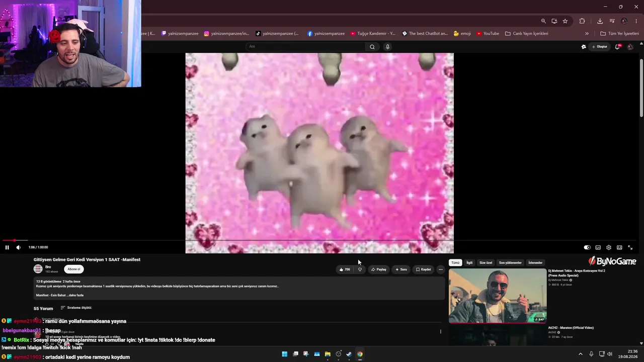Screen dimensions: 644x362
Task: Open the taskbar volume icon
Action: (x=610, y=354)
